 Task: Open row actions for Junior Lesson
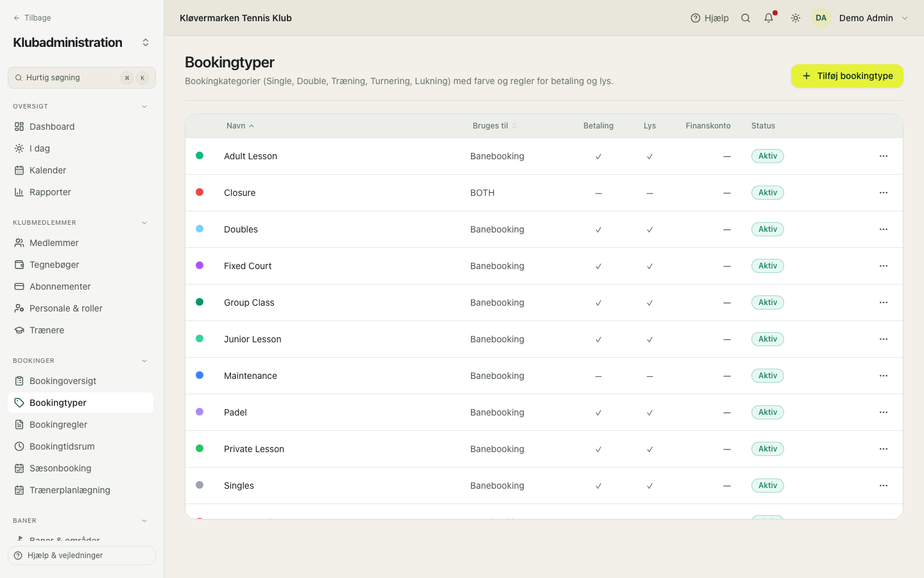click(x=884, y=339)
